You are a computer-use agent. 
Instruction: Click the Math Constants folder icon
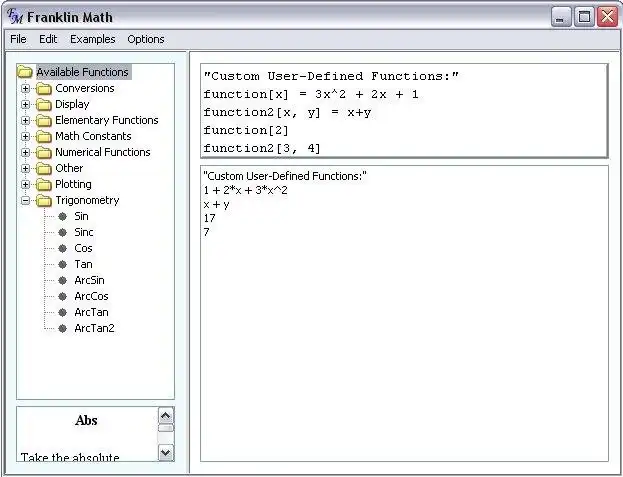(44, 137)
